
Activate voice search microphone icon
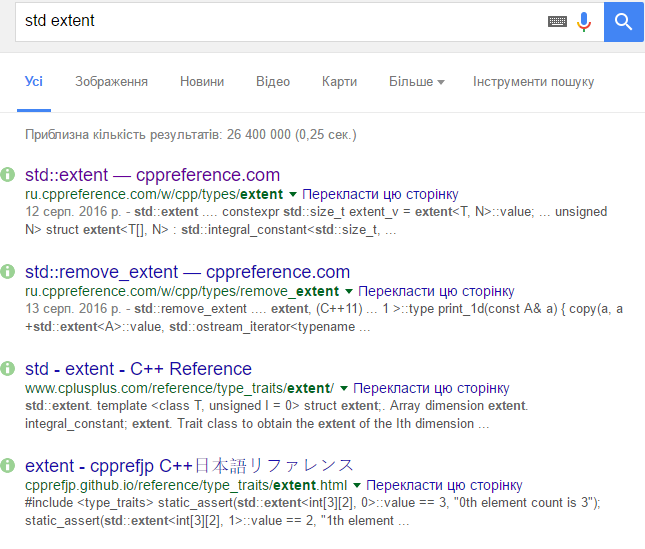584,22
